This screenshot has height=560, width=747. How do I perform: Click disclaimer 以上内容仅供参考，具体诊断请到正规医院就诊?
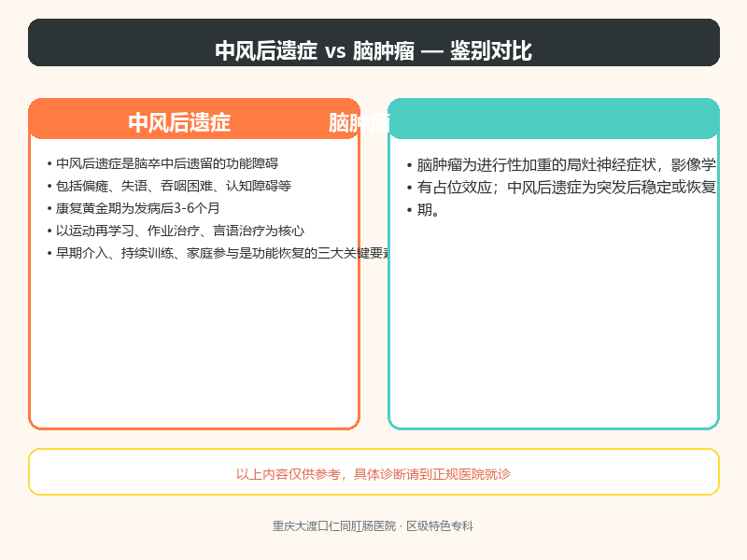tap(373, 474)
